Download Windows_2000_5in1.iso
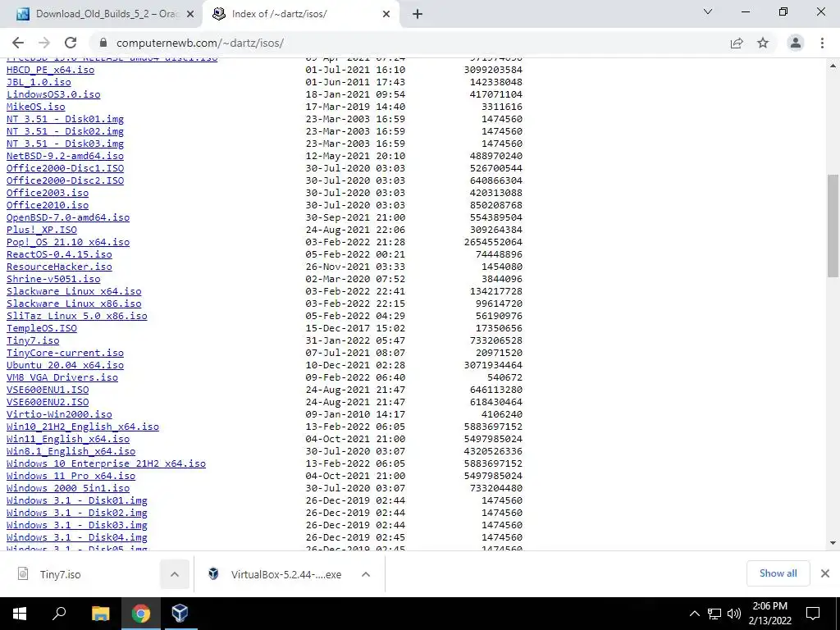840x630 pixels. coord(68,489)
